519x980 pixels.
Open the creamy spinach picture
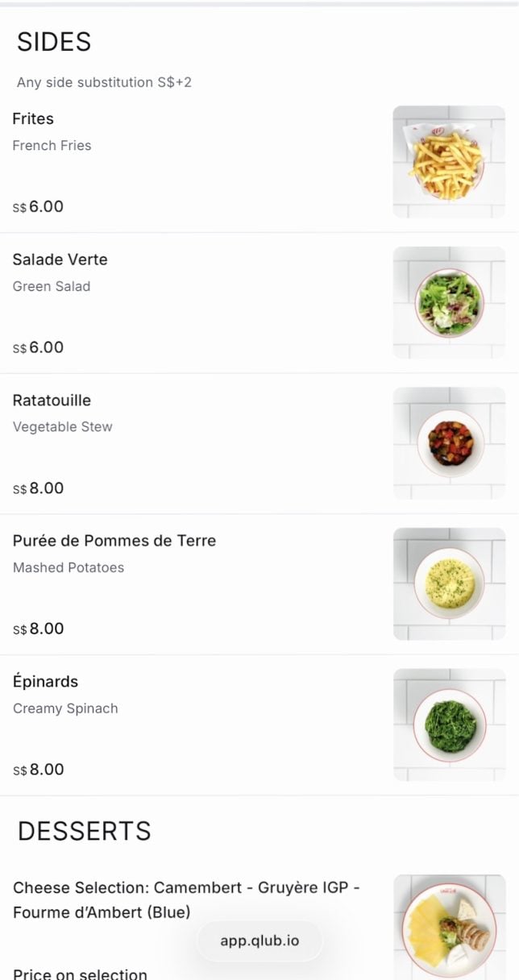(x=449, y=725)
